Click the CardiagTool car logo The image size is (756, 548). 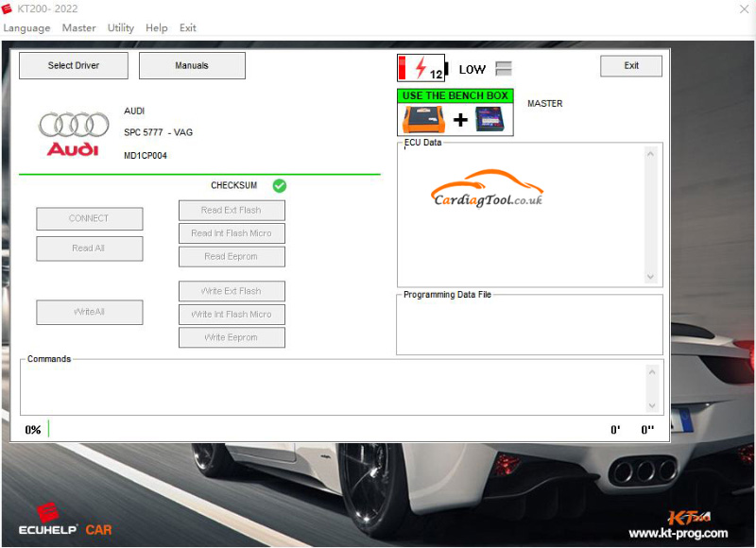(488, 190)
